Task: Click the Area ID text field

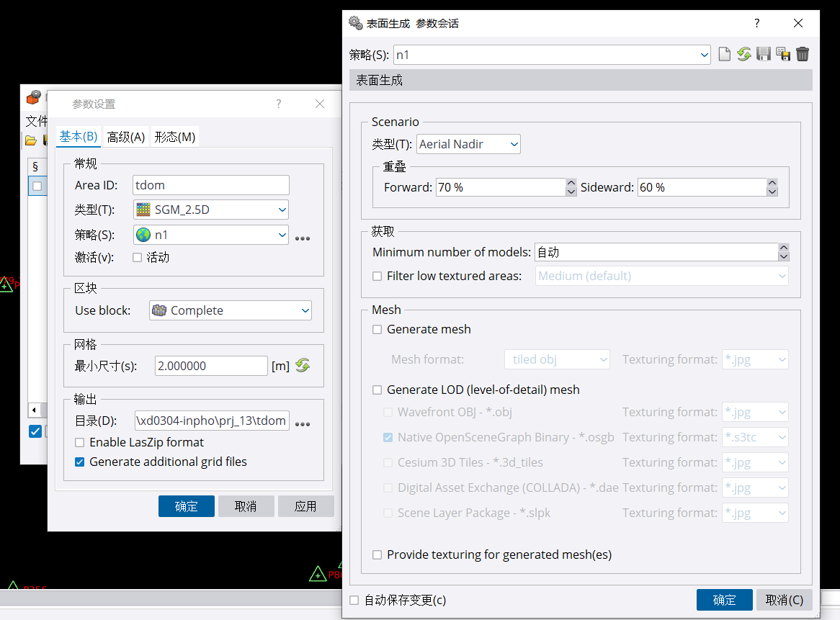Action: [211, 185]
